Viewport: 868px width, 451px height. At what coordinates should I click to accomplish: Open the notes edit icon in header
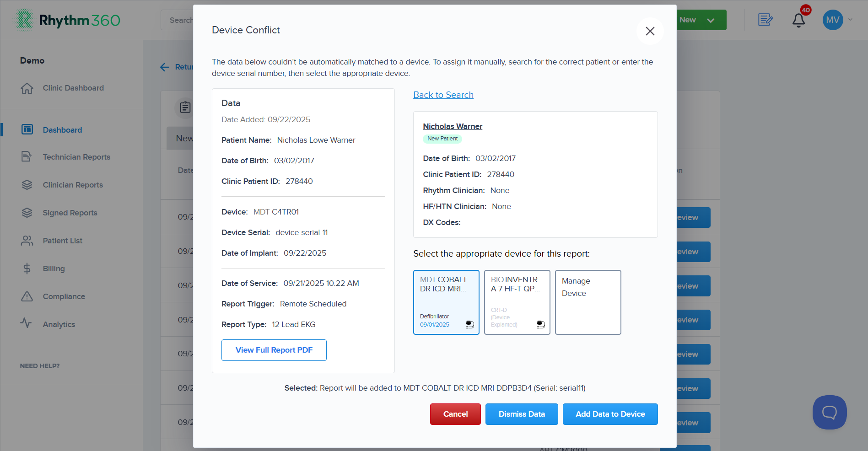pyautogui.click(x=765, y=20)
